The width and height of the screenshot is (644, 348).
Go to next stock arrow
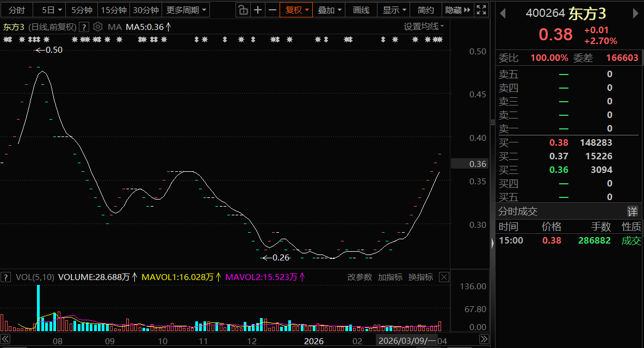coord(636,14)
